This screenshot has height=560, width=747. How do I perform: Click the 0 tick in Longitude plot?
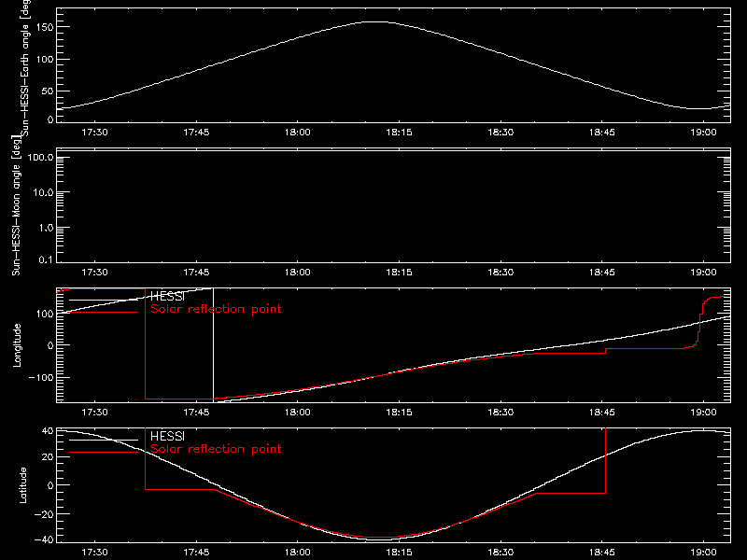(50, 345)
